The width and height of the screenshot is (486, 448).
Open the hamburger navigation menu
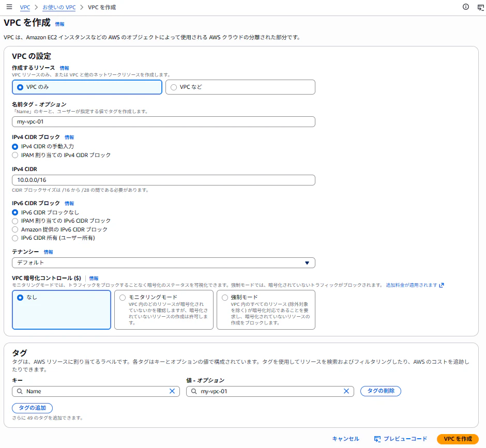[x=9, y=7]
